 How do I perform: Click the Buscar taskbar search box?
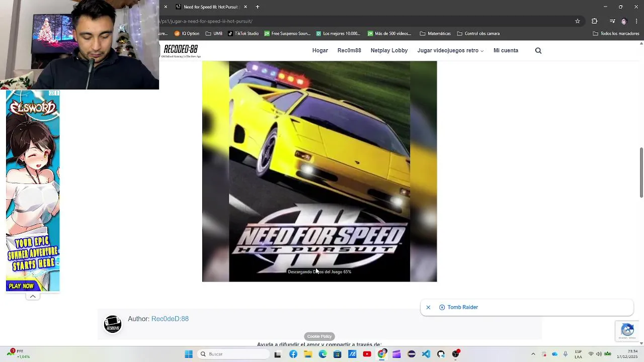click(x=234, y=354)
